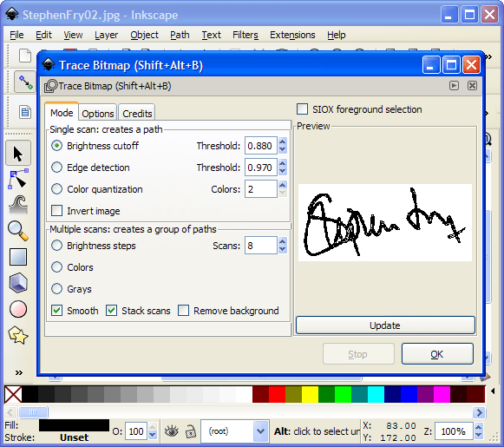Screen dimensions: 504x447
Task: Enable Invert image checkbox
Action: coord(57,211)
